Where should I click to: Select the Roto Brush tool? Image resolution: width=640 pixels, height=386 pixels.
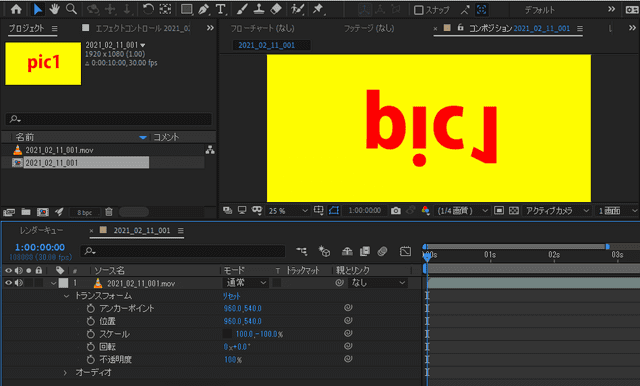[298, 9]
